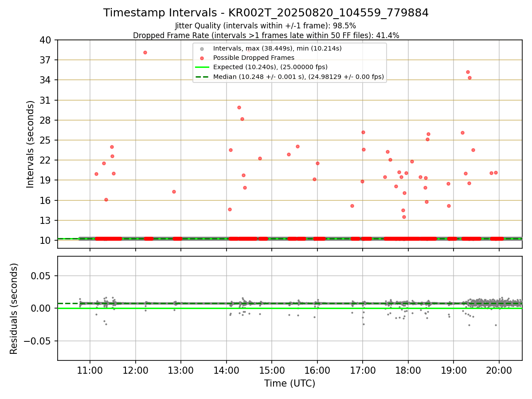The image size is (532, 399).
Task: Click the 'Time (UTC)' x-axis label
Action: tap(289, 383)
